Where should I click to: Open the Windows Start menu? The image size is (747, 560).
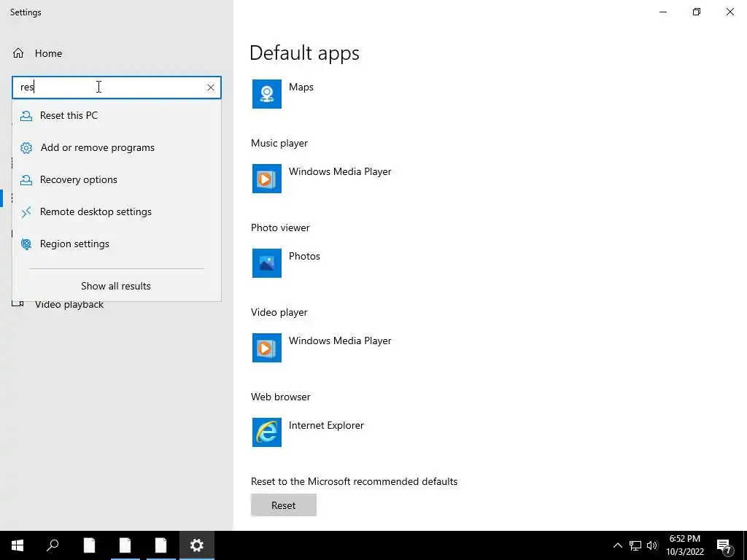18,545
